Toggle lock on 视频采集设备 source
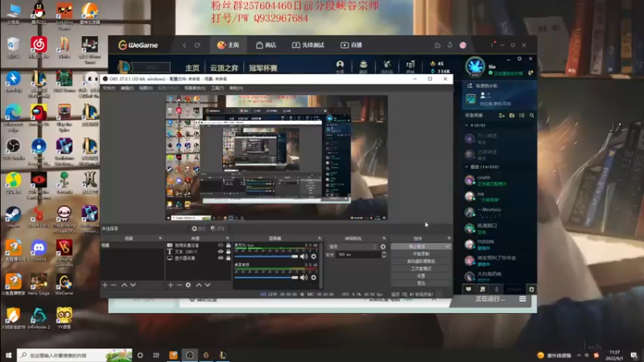Screen dimensions: 644x362 click(x=229, y=245)
